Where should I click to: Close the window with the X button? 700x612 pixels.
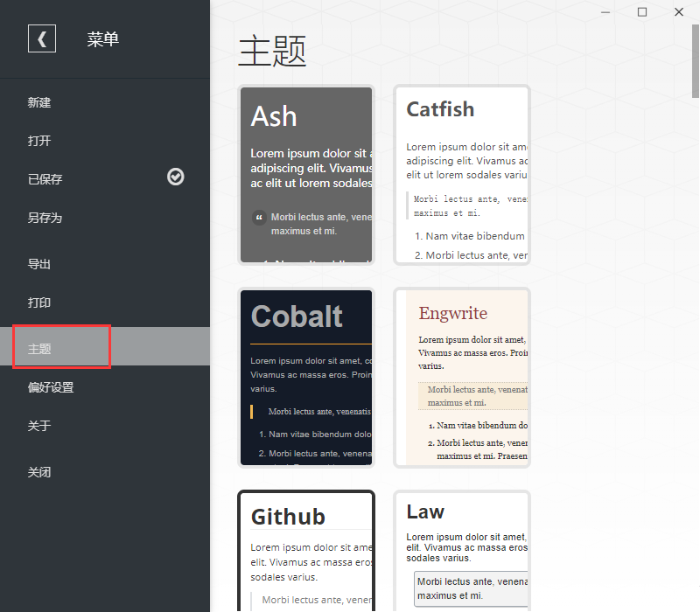pos(679,12)
